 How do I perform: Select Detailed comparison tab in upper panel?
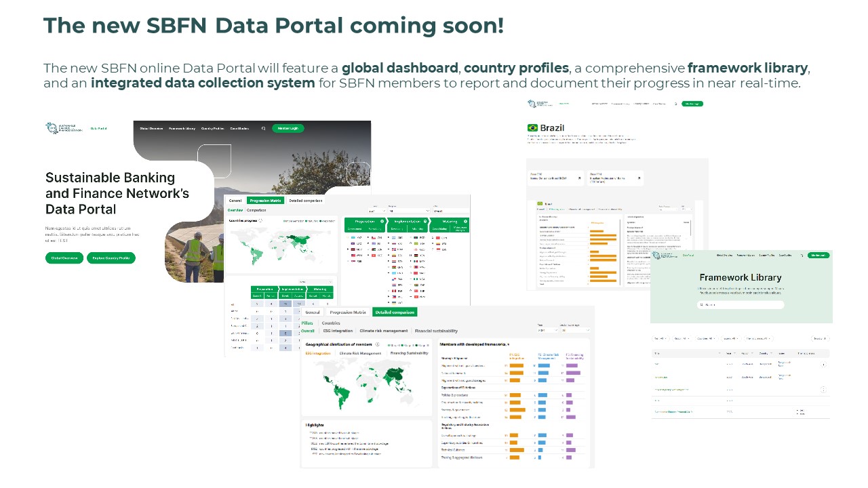(306, 201)
